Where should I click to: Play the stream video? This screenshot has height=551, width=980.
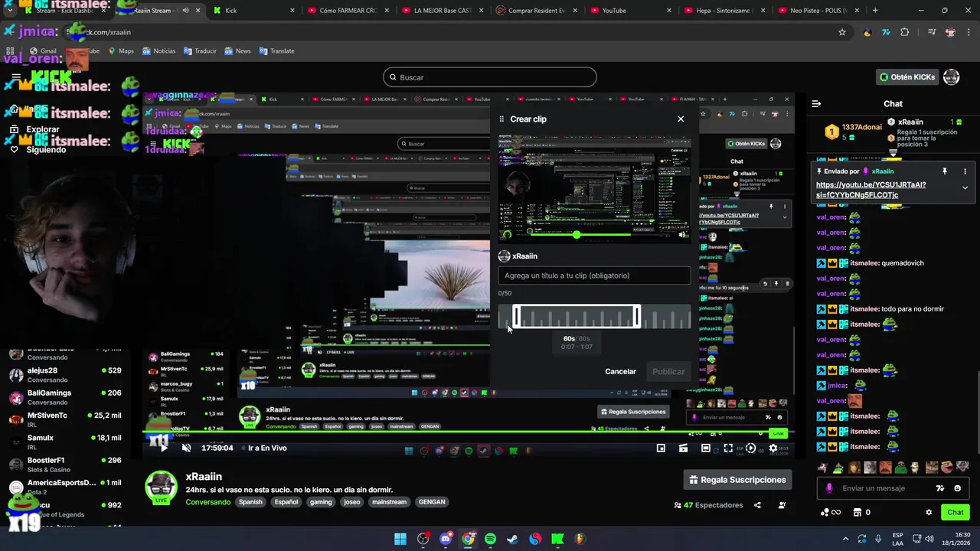tap(163, 448)
